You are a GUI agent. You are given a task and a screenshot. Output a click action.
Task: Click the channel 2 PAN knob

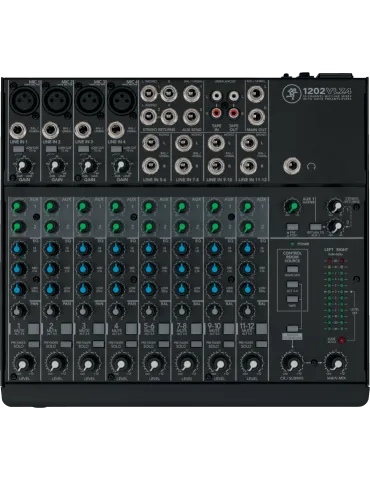pyautogui.click(x=50, y=311)
